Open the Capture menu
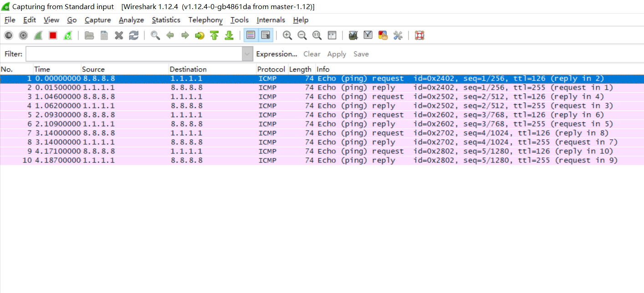Image resolution: width=644 pixels, height=293 pixels. click(x=98, y=20)
